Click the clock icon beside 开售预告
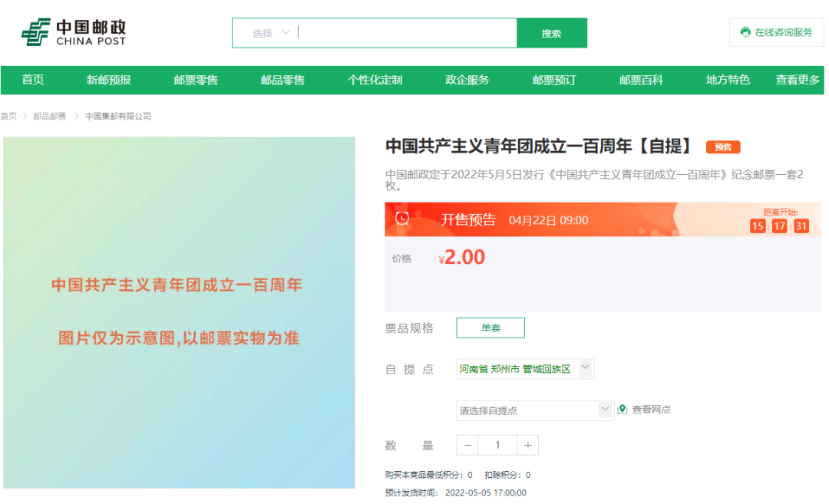Image resolution: width=829 pixels, height=504 pixels. point(402,219)
